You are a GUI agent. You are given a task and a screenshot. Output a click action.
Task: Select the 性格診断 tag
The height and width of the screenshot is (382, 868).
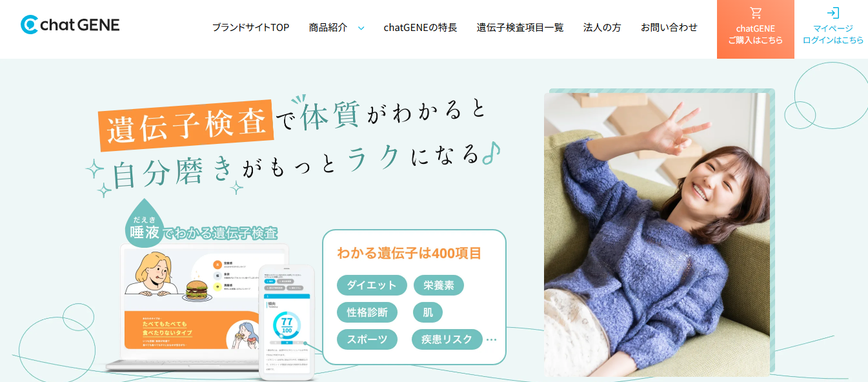click(x=367, y=312)
